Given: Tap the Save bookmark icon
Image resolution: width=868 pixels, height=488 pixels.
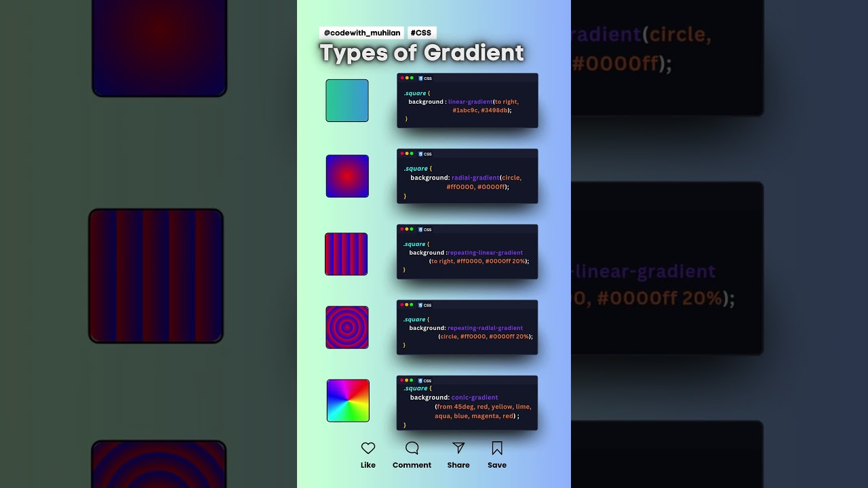Looking at the screenshot, I should coord(497,448).
